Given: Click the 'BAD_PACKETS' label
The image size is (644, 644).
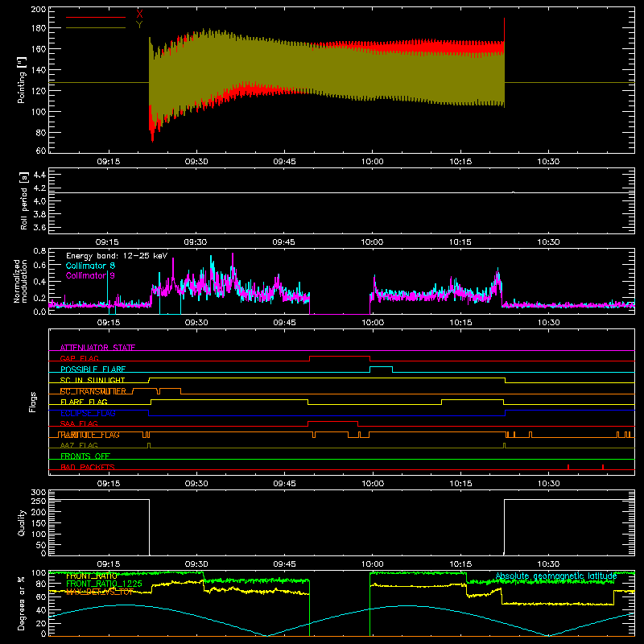Looking at the screenshot, I should [88, 467].
